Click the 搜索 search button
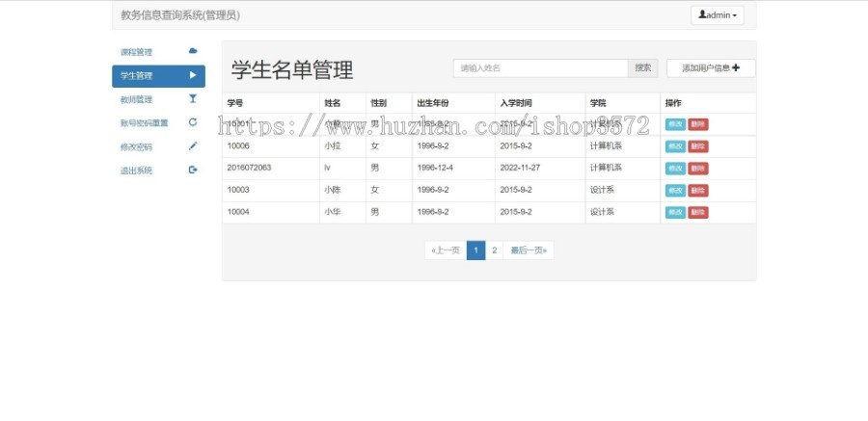868x421 pixels. point(642,68)
